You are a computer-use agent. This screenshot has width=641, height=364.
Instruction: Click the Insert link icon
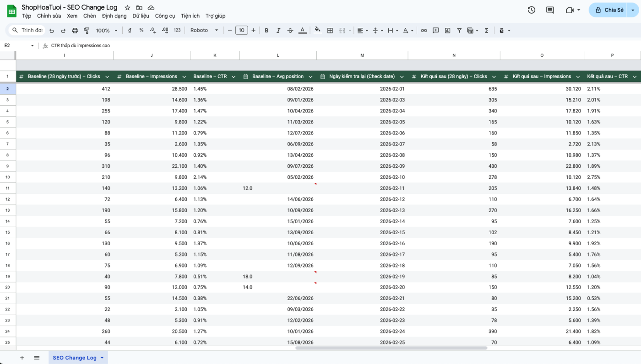424,31
